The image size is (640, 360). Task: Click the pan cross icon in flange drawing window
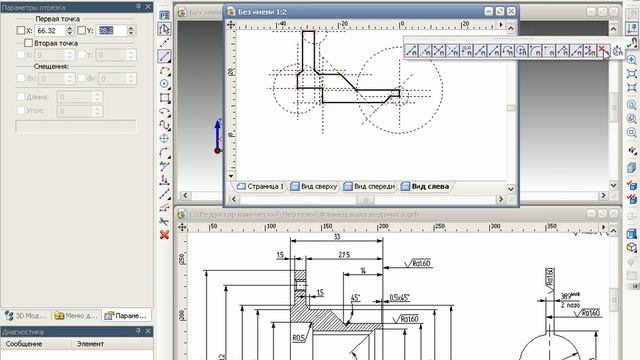coord(182,227)
